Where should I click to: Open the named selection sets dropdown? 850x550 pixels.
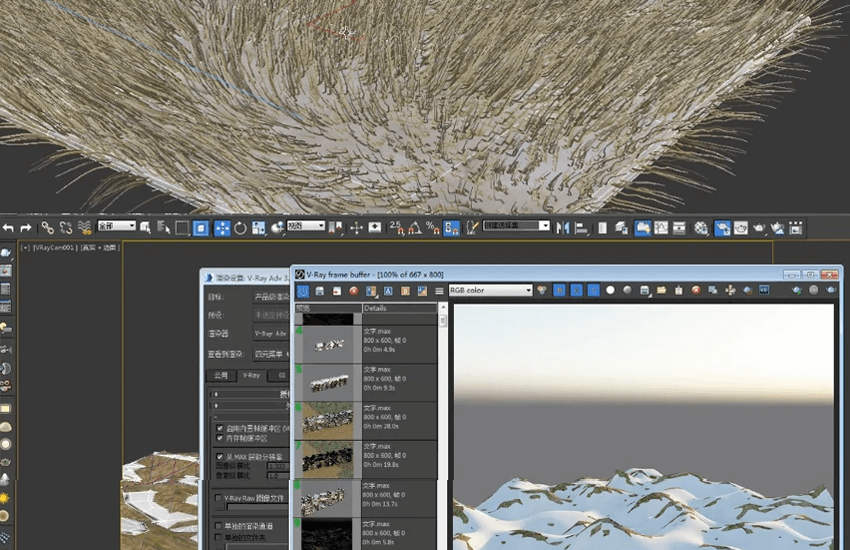[x=516, y=226]
